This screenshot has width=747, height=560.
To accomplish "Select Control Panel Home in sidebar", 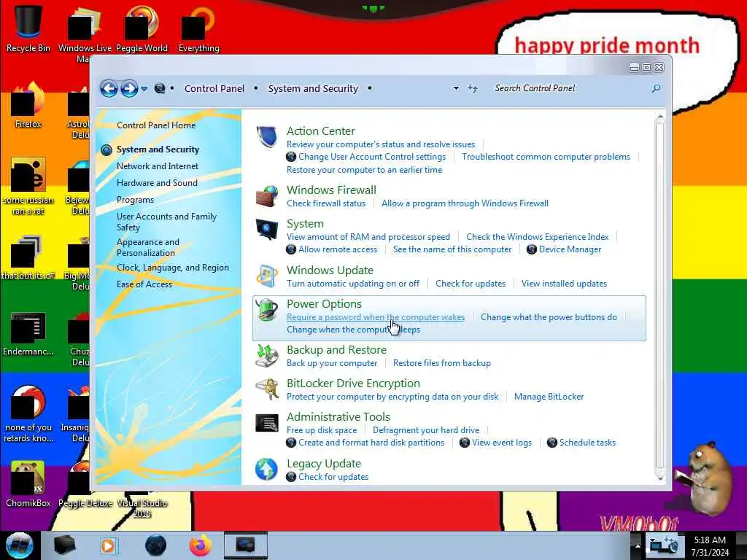I will pos(156,125).
